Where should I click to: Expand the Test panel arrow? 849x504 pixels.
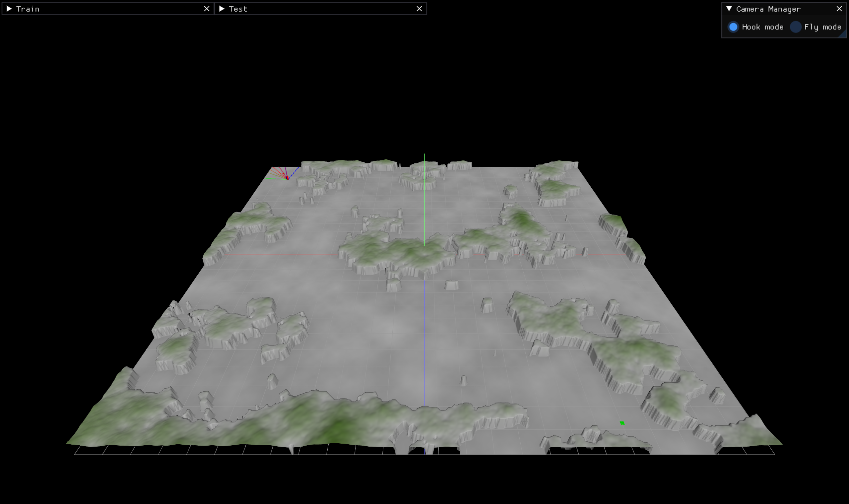222,9
